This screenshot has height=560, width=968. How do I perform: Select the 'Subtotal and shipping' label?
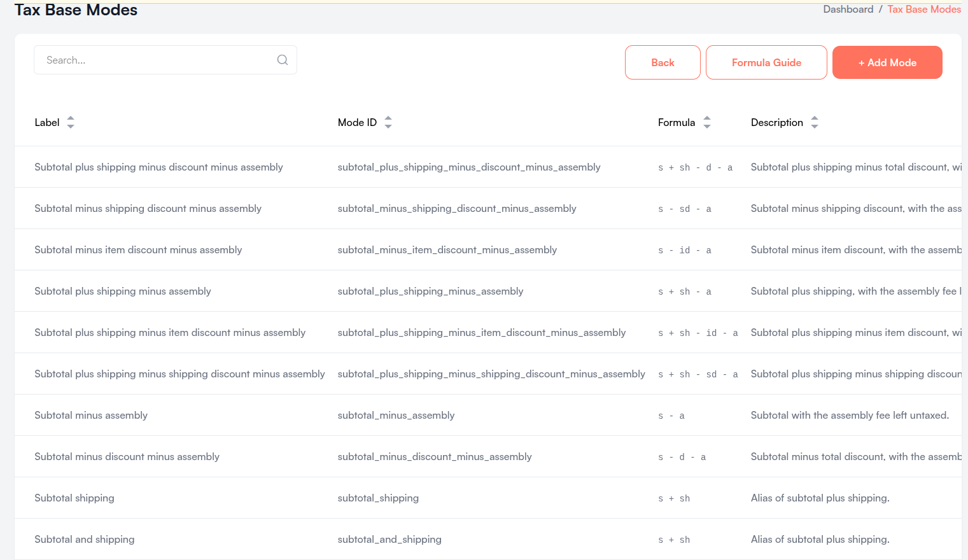[85, 539]
